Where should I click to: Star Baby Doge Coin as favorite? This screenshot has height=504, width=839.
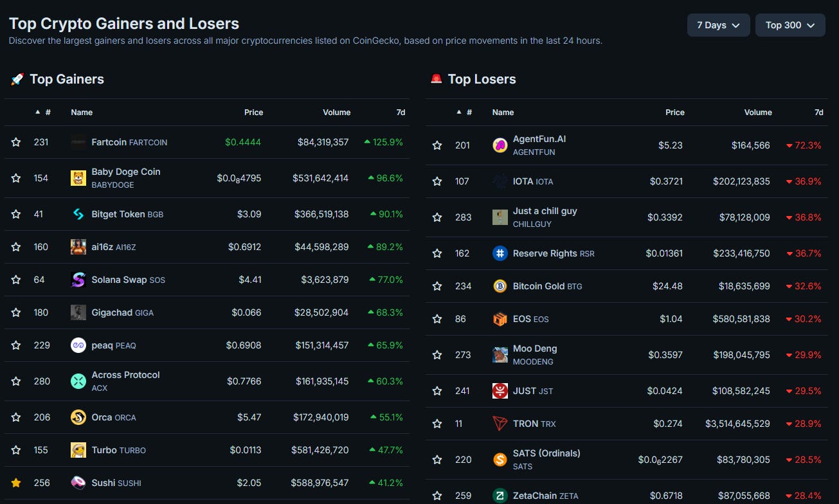16,178
